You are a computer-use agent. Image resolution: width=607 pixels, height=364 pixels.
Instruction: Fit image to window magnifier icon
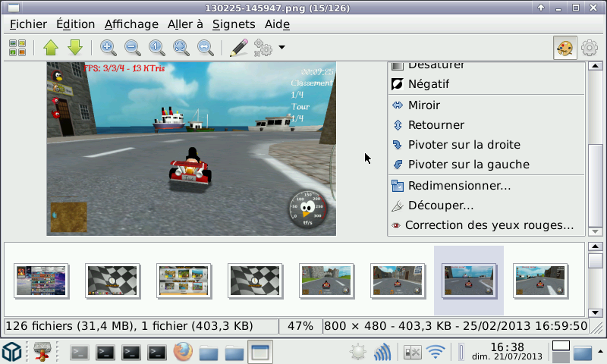click(181, 48)
